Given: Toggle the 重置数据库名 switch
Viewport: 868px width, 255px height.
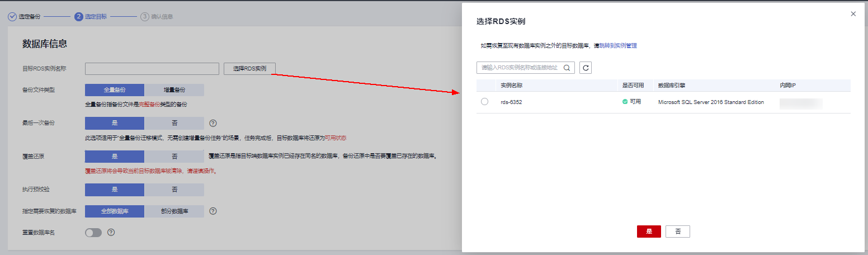Looking at the screenshot, I should point(93,232).
